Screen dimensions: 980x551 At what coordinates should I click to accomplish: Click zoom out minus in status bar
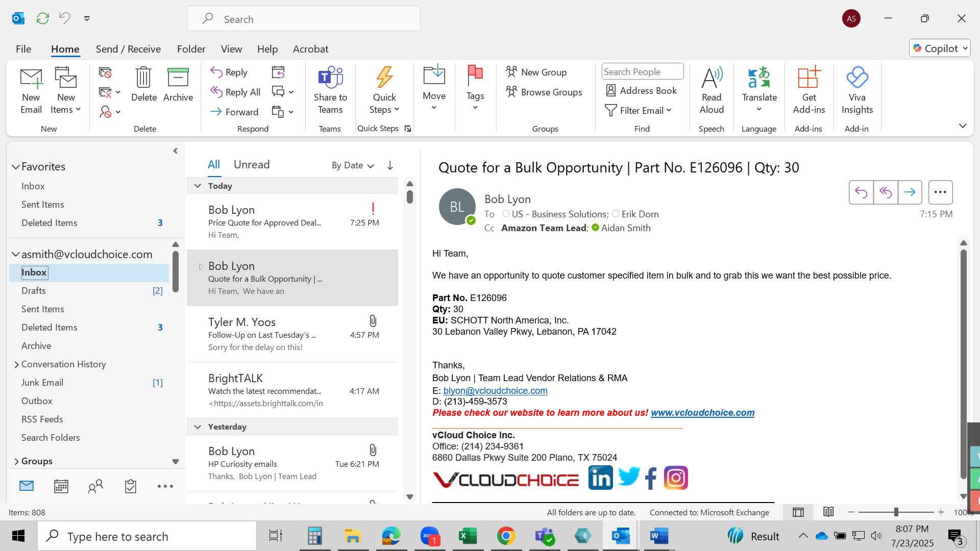click(x=851, y=512)
